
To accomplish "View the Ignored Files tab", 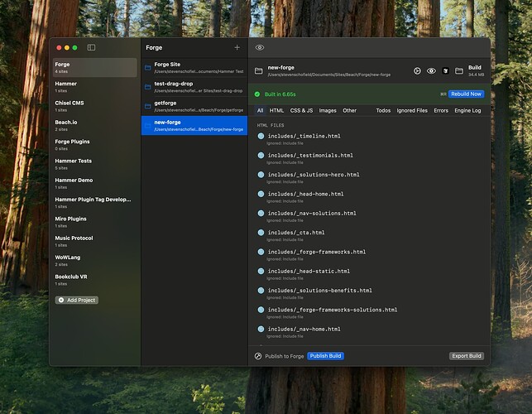I will (x=412, y=111).
